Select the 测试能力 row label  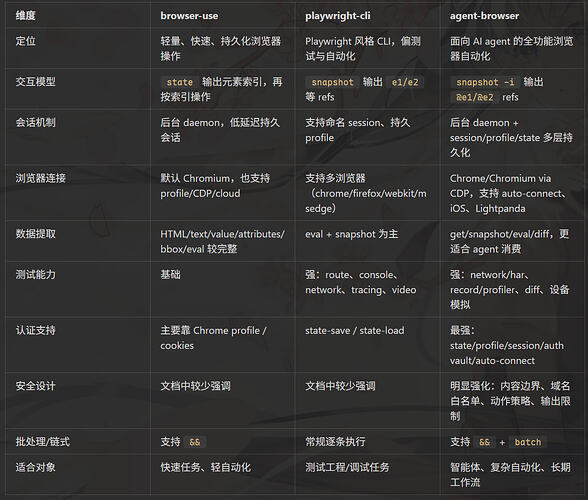[35, 275]
